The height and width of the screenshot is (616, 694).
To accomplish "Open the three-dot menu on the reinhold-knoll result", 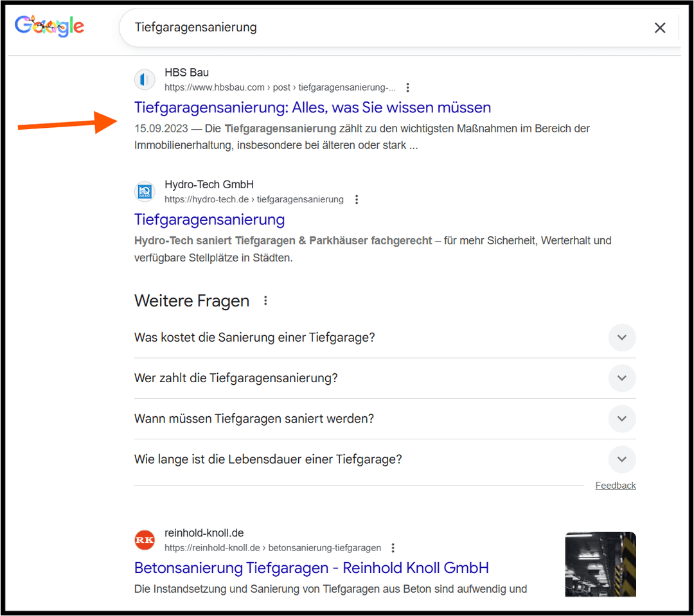I will point(393,548).
